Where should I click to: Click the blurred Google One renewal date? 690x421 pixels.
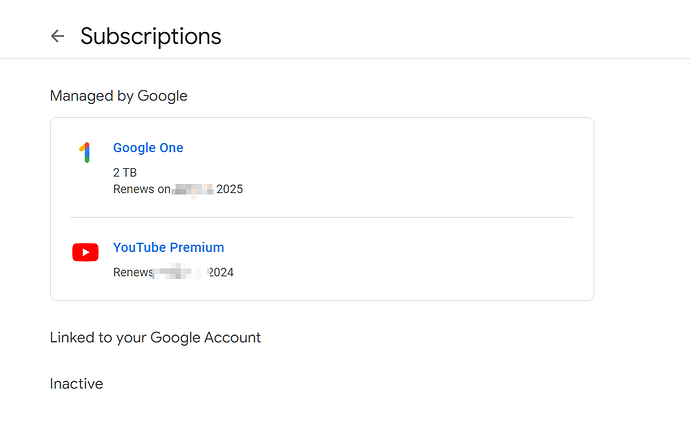click(193, 188)
